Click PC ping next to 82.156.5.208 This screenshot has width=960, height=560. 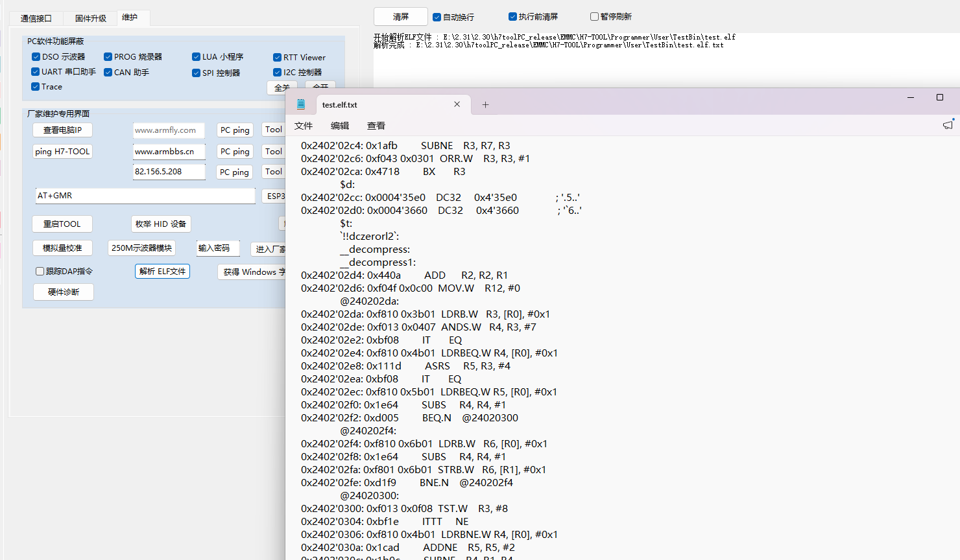pyautogui.click(x=234, y=172)
